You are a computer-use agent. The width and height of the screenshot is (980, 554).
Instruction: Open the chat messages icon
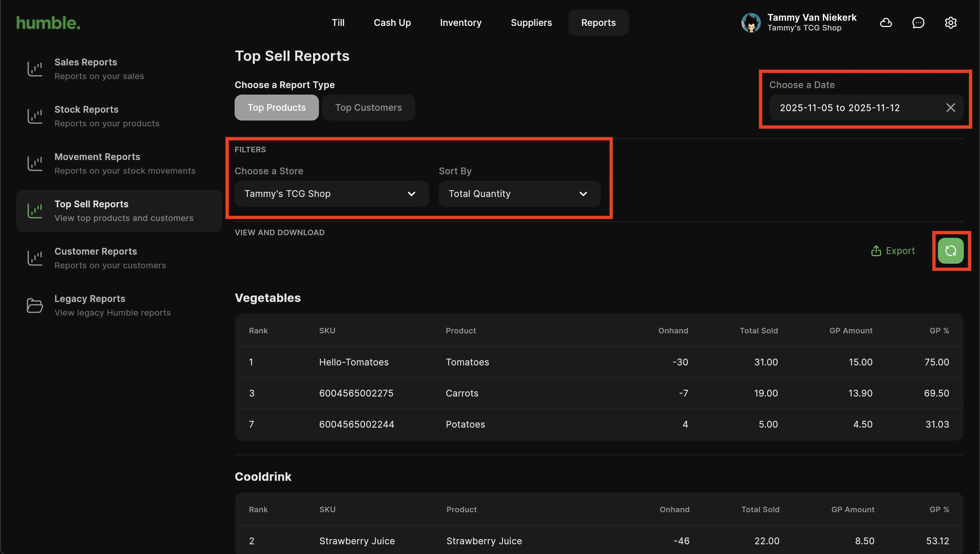pyautogui.click(x=918, y=23)
